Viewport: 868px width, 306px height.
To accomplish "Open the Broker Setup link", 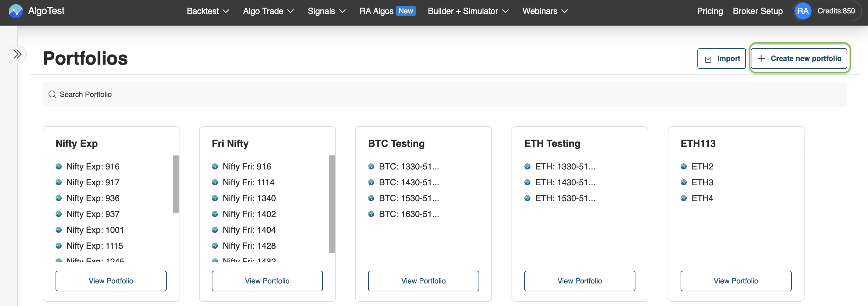I will [x=758, y=11].
